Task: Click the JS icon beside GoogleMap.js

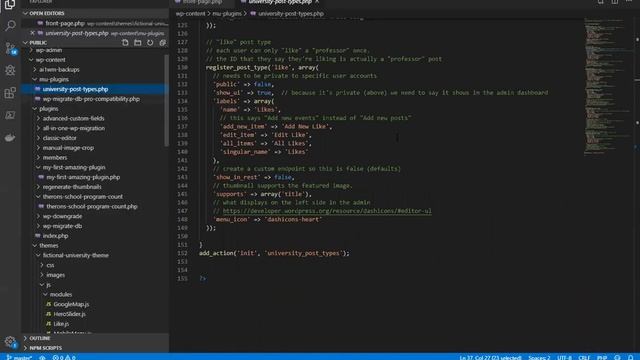Action: click(49, 304)
